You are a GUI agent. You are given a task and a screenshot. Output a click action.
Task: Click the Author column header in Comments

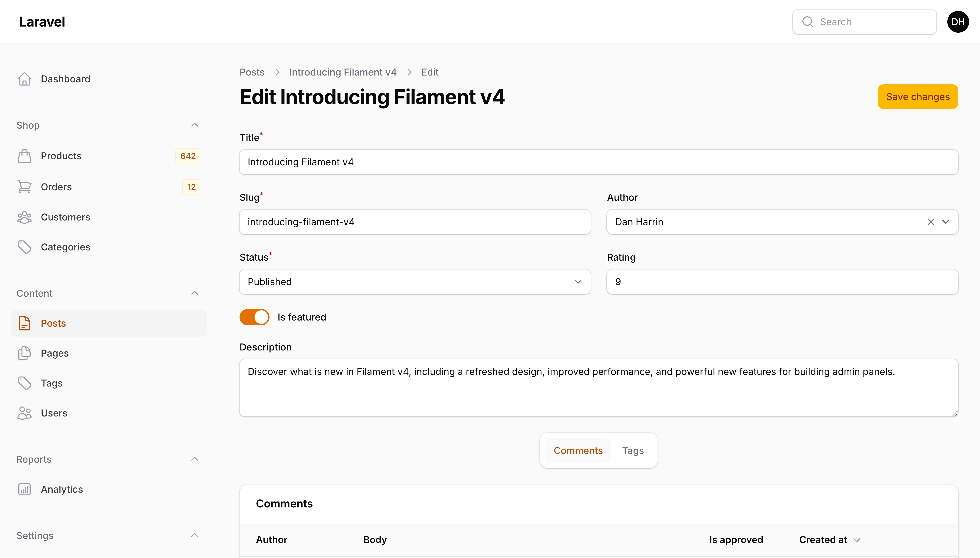tap(271, 540)
